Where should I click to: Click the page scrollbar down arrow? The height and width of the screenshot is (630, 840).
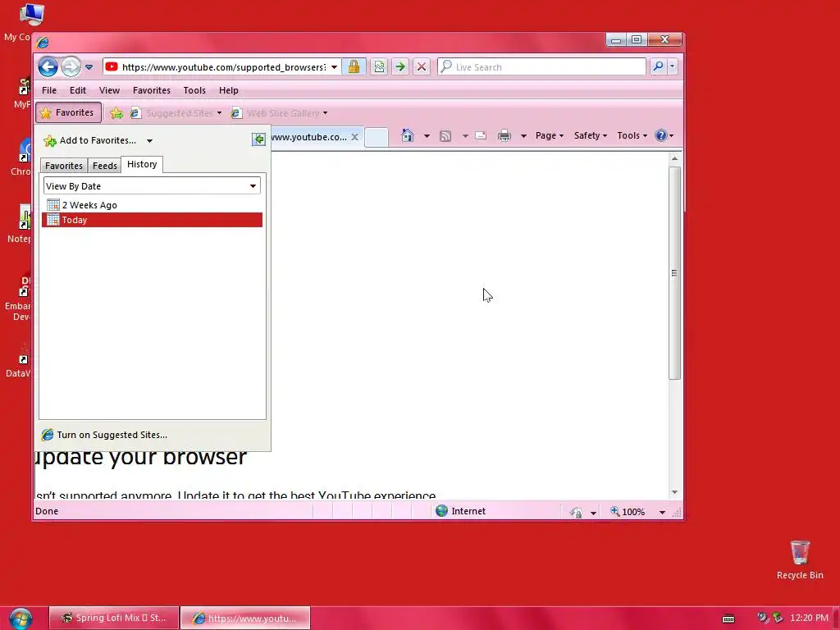674,492
